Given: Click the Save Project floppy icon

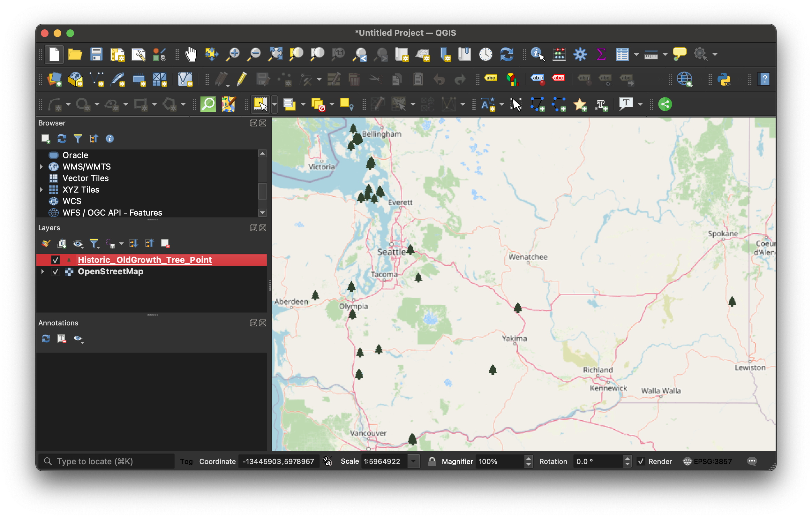Looking at the screenshot, I should point(96,54).
